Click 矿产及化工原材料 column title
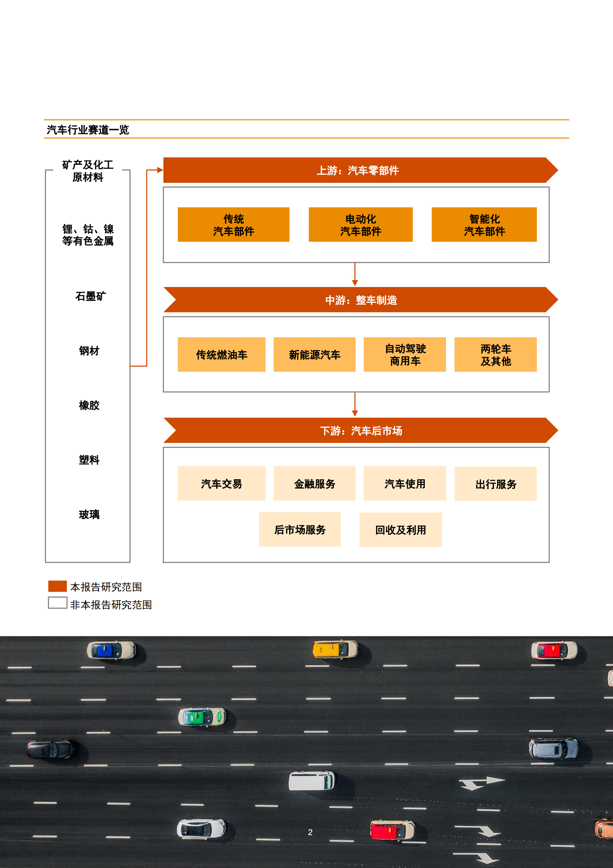 click(88, 171)
